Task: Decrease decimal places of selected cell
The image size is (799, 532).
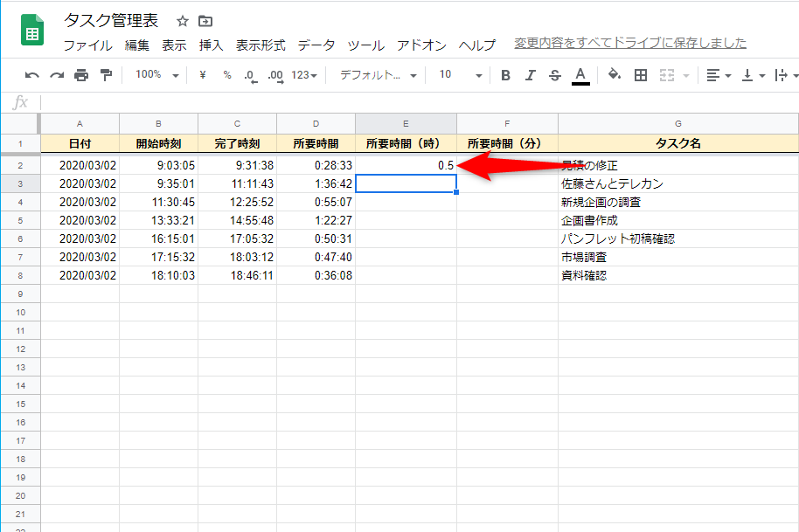Action: (252, 75)
